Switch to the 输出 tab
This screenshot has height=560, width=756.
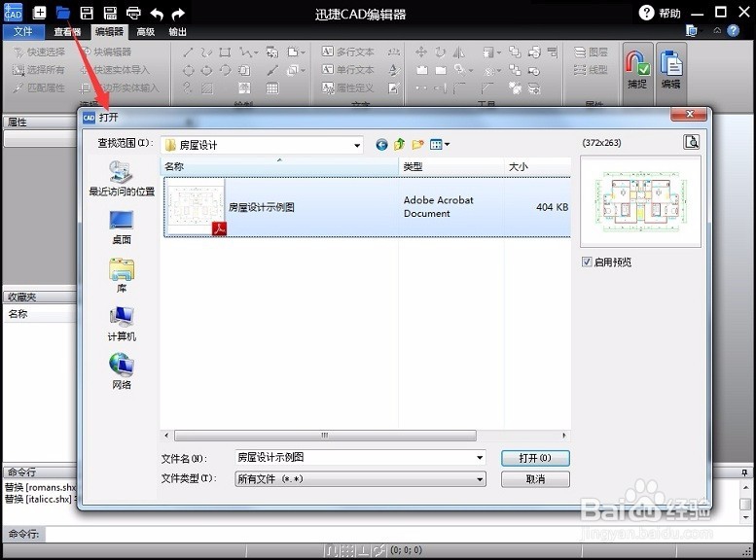tap(177, 32)
